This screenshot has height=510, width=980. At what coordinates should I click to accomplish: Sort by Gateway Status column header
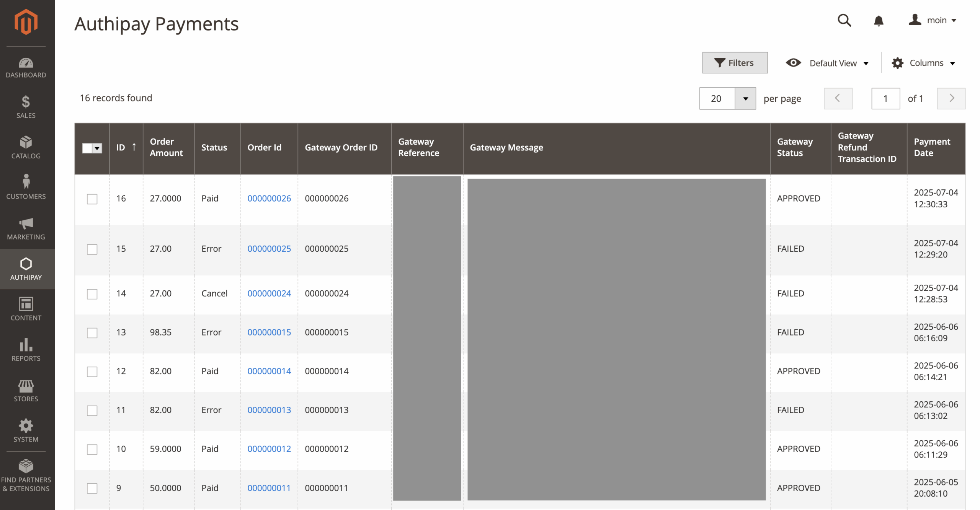800,148
